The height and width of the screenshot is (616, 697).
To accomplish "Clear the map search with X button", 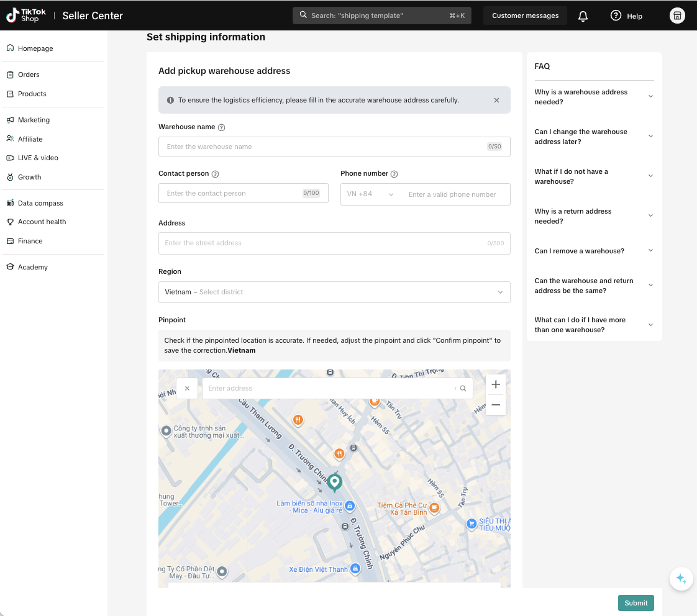I will coord(187,389).
